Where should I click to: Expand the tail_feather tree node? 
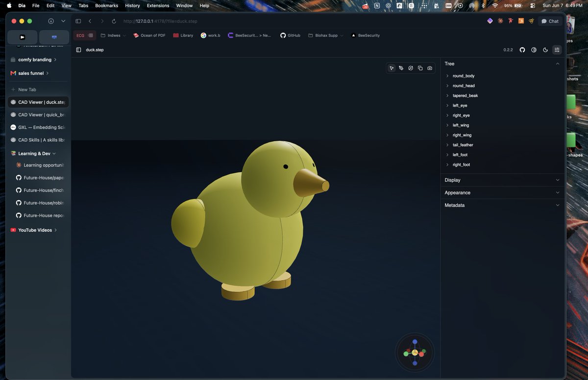(x=447, y=145)
